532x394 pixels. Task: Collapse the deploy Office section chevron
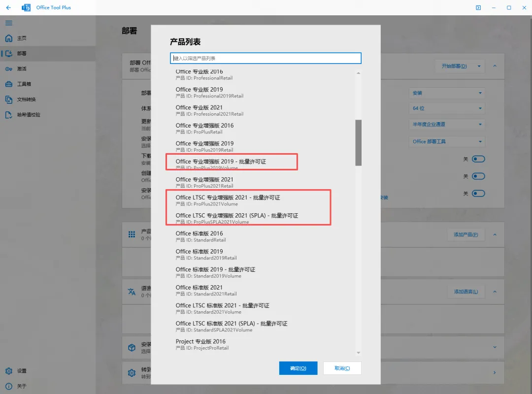pos(495,66)
